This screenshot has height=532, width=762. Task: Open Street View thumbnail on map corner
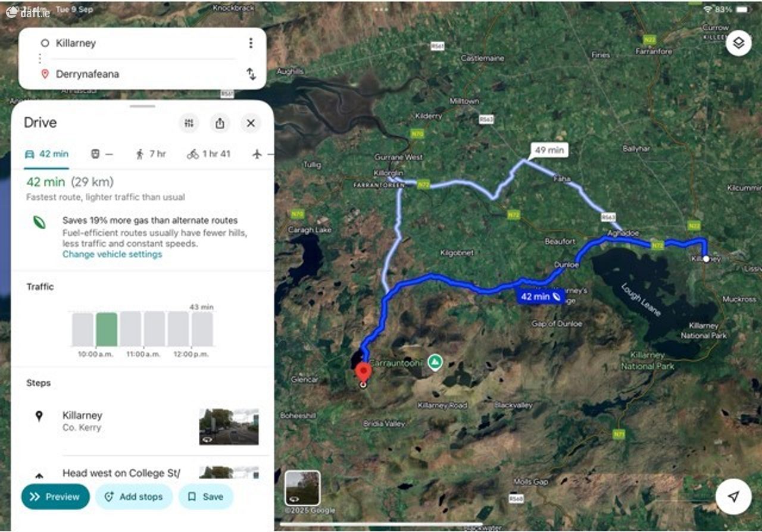tap(302, 488)
